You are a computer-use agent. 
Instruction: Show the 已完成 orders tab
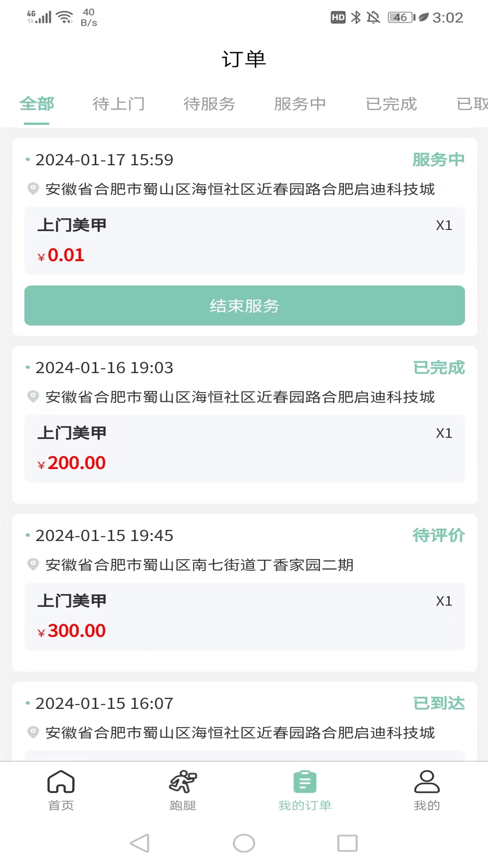tap(391, 104)
